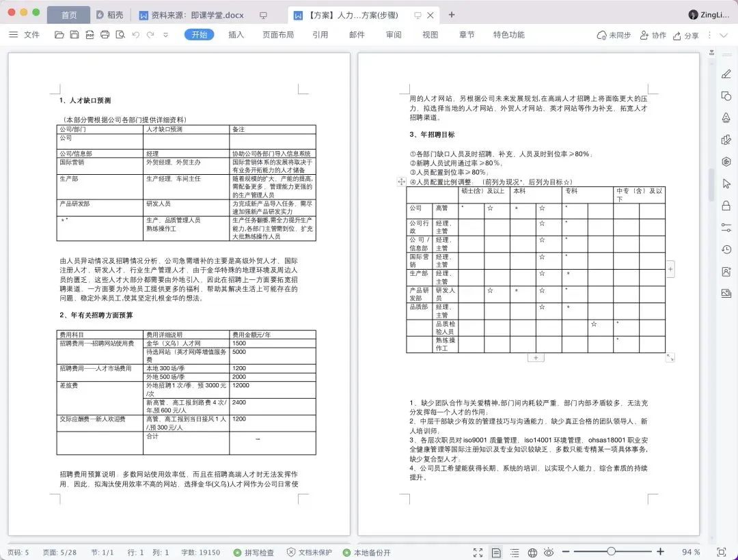Undo the last action

(135, 35)
